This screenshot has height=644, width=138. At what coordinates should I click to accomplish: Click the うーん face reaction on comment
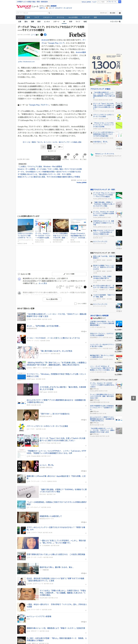tap(77, 287)
